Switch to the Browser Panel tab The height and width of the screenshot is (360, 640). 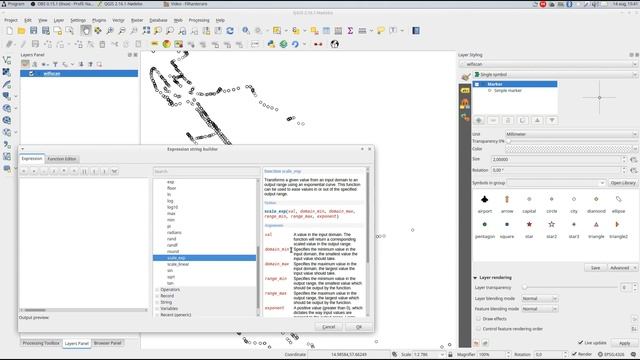click(x=107, y=343)
